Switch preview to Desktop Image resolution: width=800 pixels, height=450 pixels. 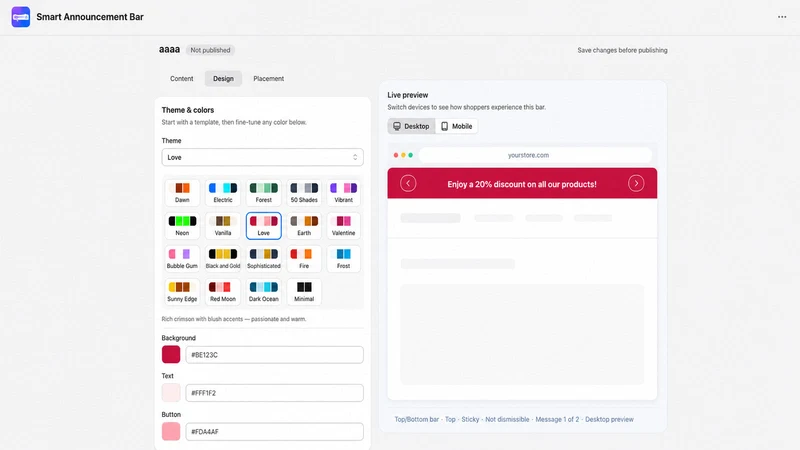[411, 126]
